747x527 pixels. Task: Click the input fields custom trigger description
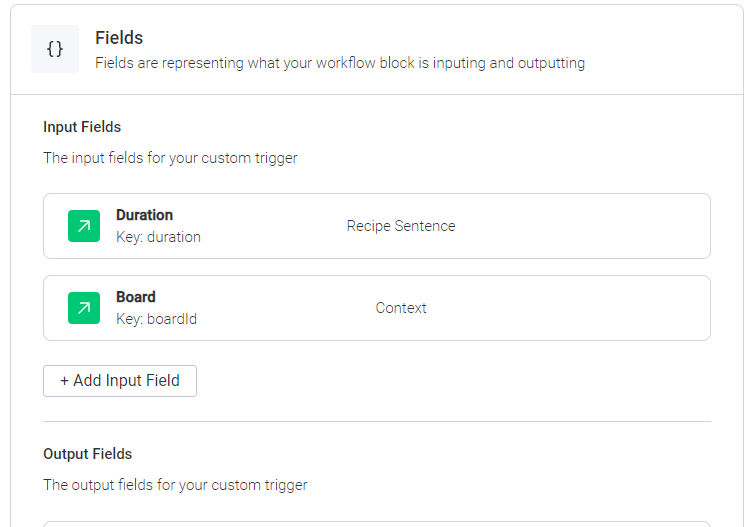(x=170, y=158)
